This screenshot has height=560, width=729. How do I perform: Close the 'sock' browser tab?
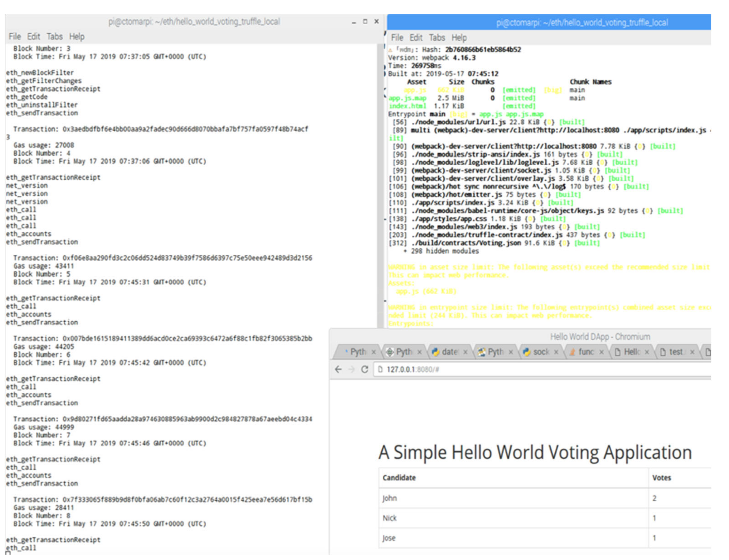point(556,352)
